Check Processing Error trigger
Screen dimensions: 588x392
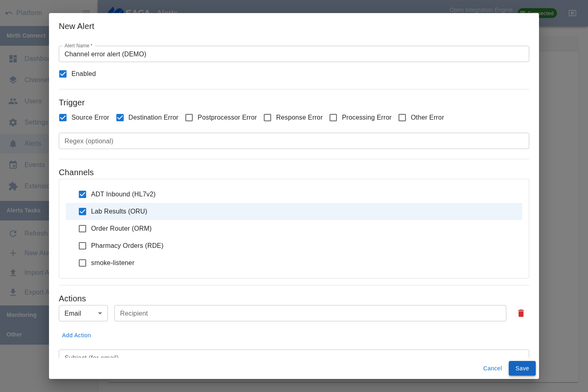333,118
